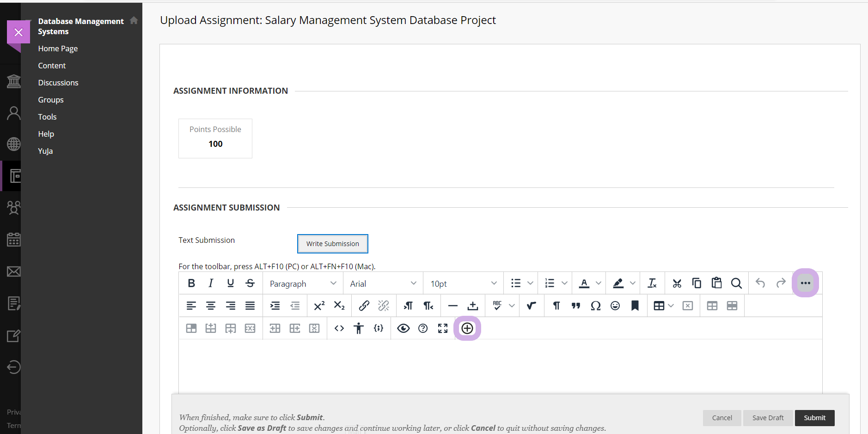Image resolution: width=868 pixels, height=434 pixels.
Task: Toggle the Preview eye icon
Action: [403, 328]
